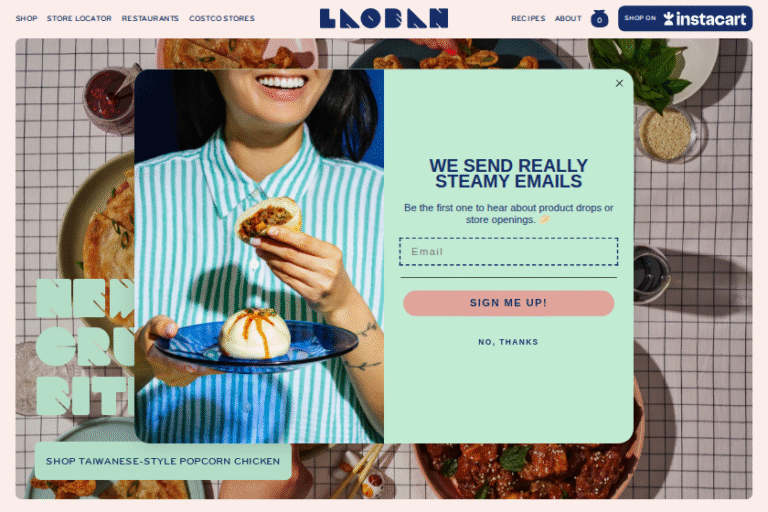
Task: Open the Restaurants link
Action: 150,18
